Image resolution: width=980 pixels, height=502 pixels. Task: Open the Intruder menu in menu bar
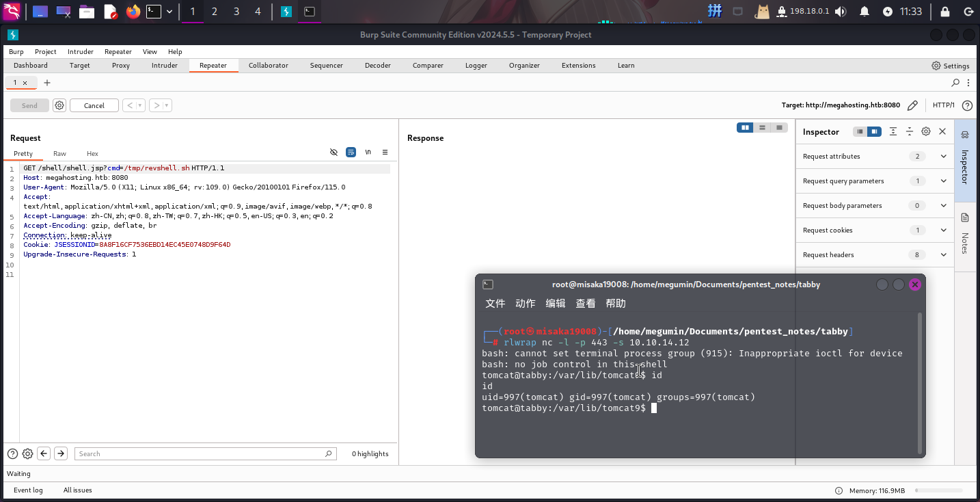81,52
